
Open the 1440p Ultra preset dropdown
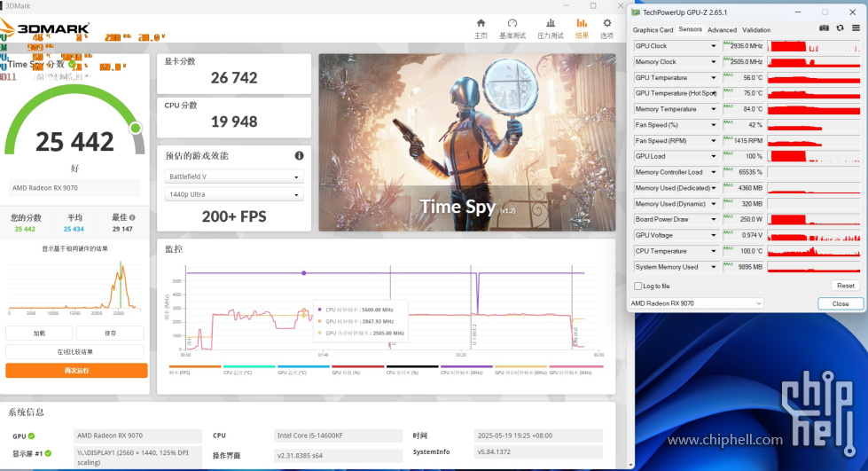tap(233, 194)
